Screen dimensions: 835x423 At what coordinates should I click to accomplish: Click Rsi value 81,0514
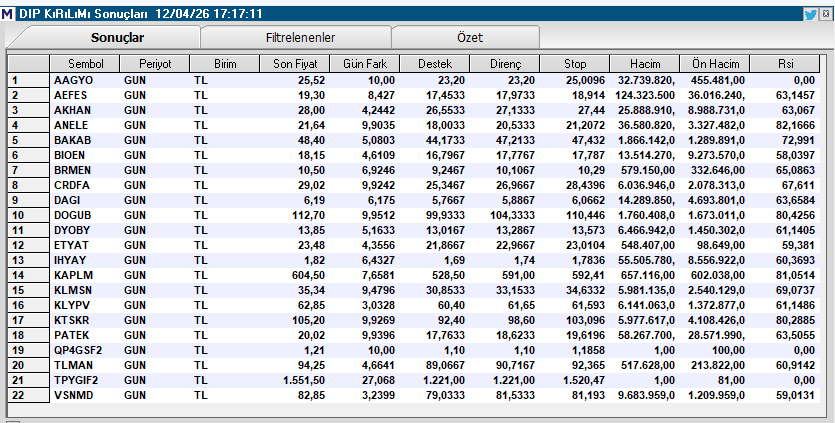tap(795, 275)
